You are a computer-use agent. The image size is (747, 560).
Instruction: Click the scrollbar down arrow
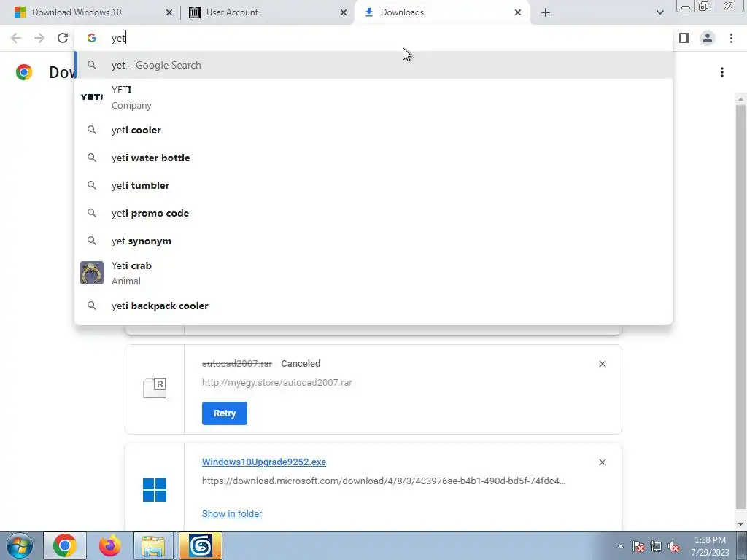(x=740, y=524)
